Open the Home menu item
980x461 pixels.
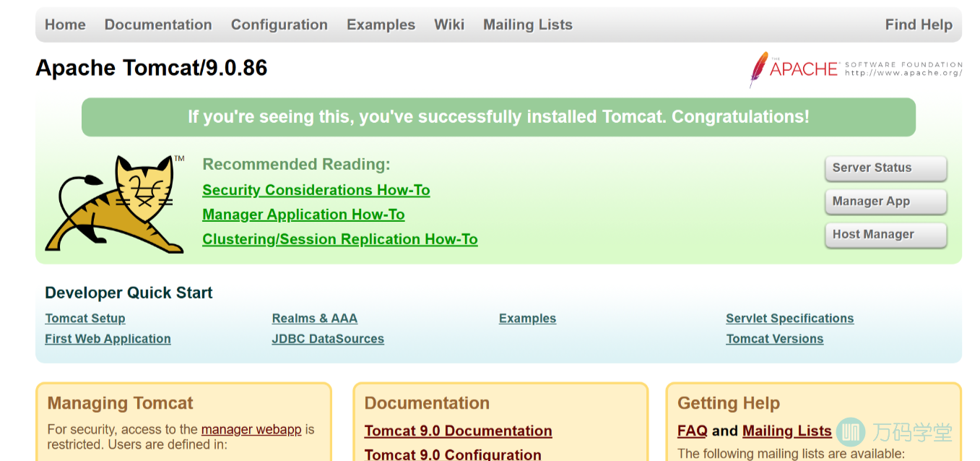pos(65,25)
